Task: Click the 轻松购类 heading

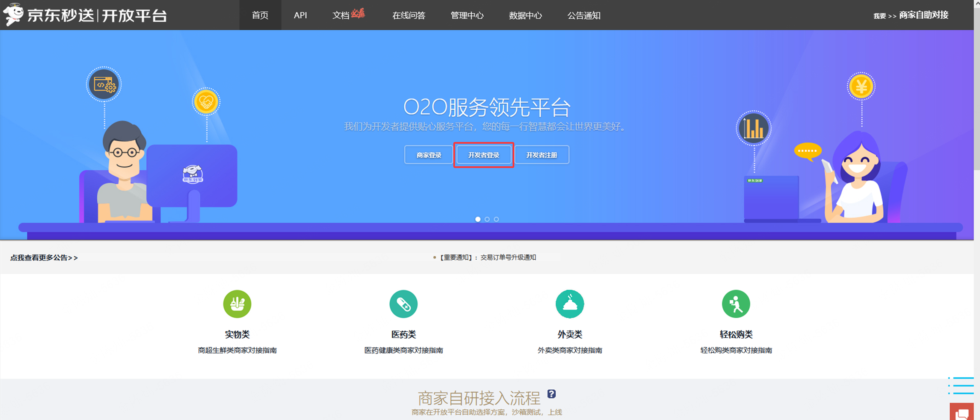Action: [x=736, y=334]
